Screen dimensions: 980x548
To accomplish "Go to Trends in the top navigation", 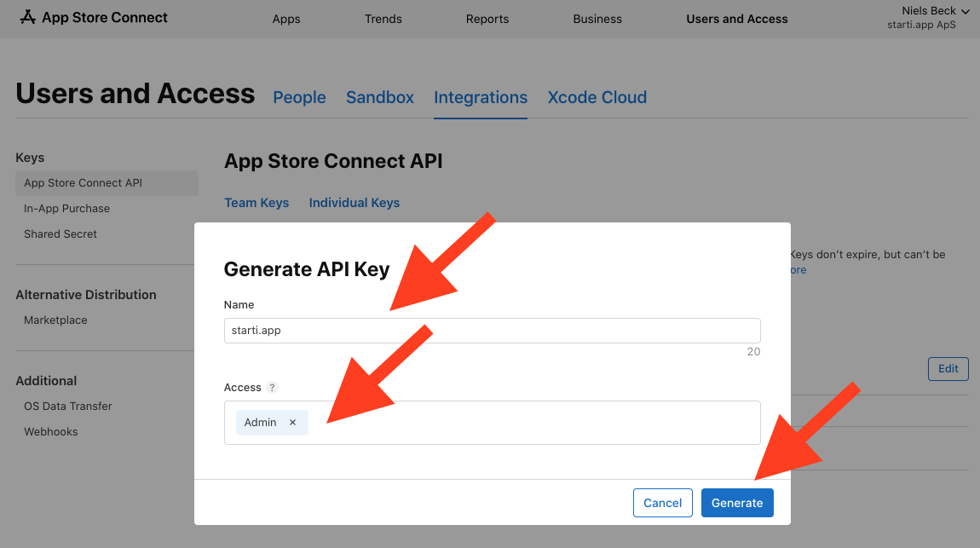I will pos(383,19).
